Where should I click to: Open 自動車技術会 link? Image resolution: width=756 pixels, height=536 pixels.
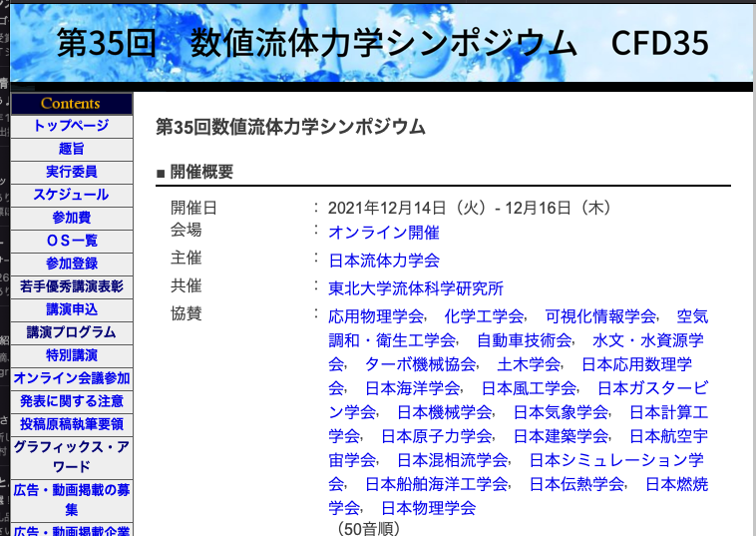(524, 340)
